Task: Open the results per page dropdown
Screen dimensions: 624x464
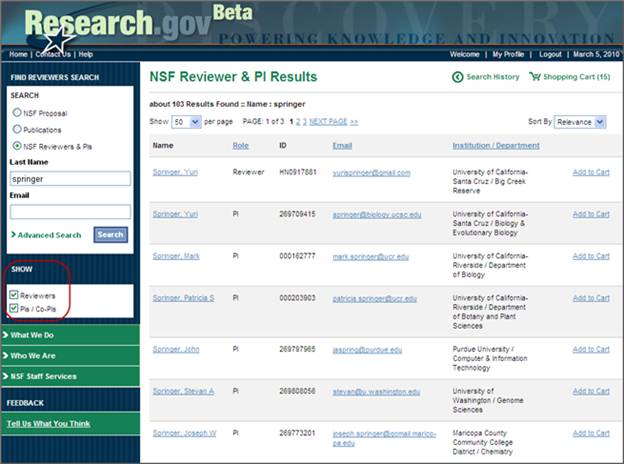Action: tap(185, 122)
